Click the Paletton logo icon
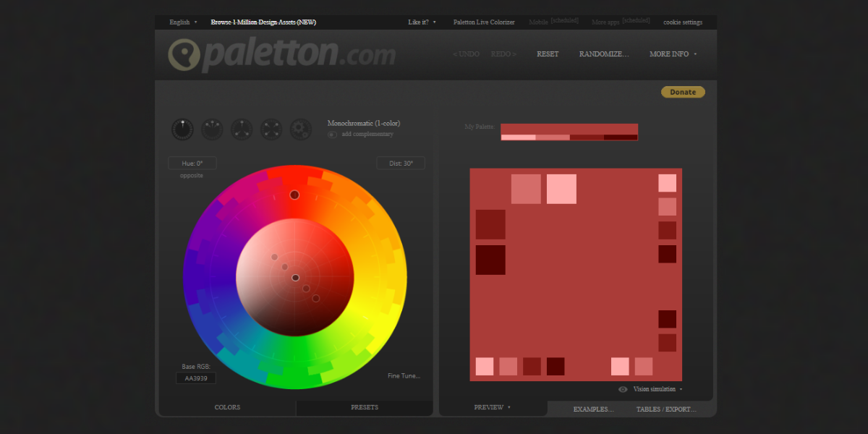 (182, 55)
